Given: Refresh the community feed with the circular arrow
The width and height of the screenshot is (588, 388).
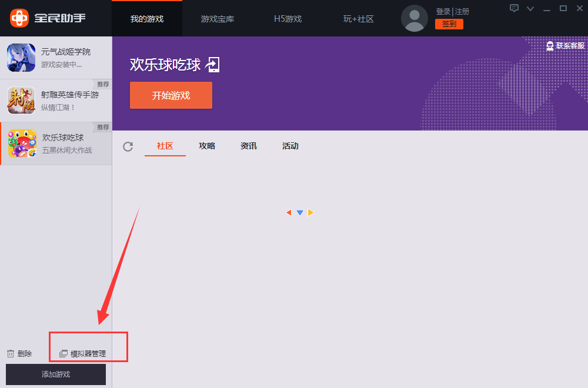Looking at the screenshot, I should pos(128,146).
